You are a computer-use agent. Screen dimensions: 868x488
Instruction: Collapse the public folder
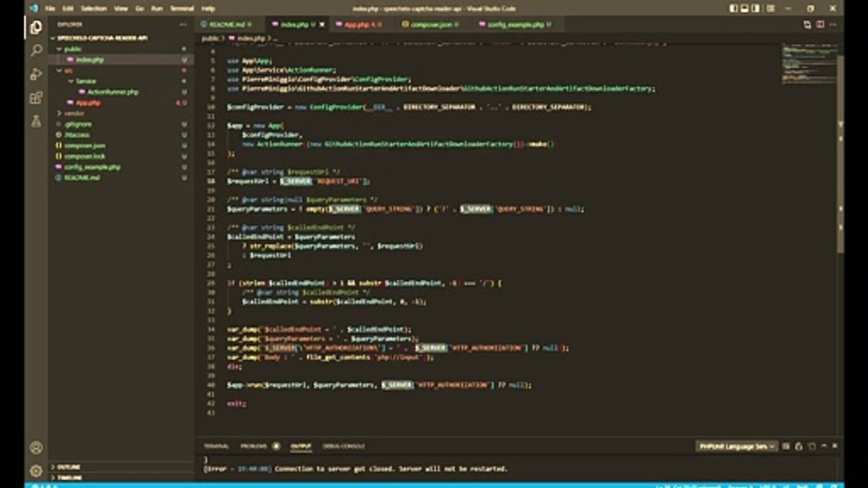click(121, 49)
